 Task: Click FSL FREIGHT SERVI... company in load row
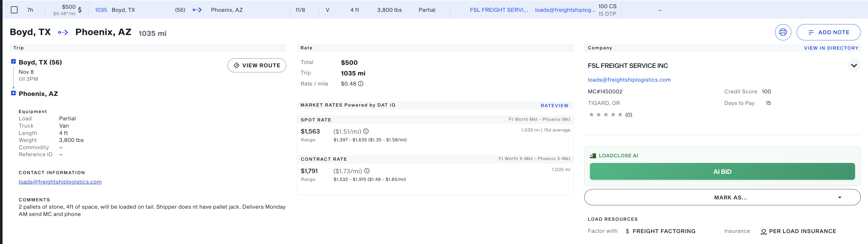pyautogui.click(x=499, y=10)
